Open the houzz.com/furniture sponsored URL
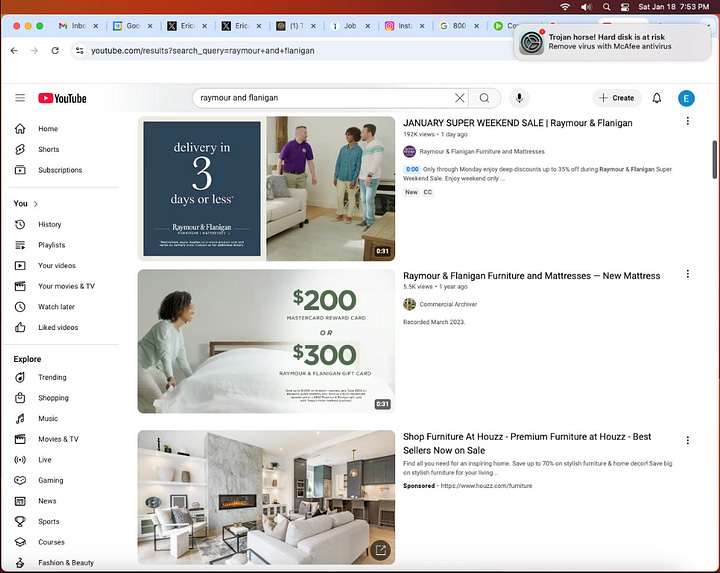 coord(486,486)
